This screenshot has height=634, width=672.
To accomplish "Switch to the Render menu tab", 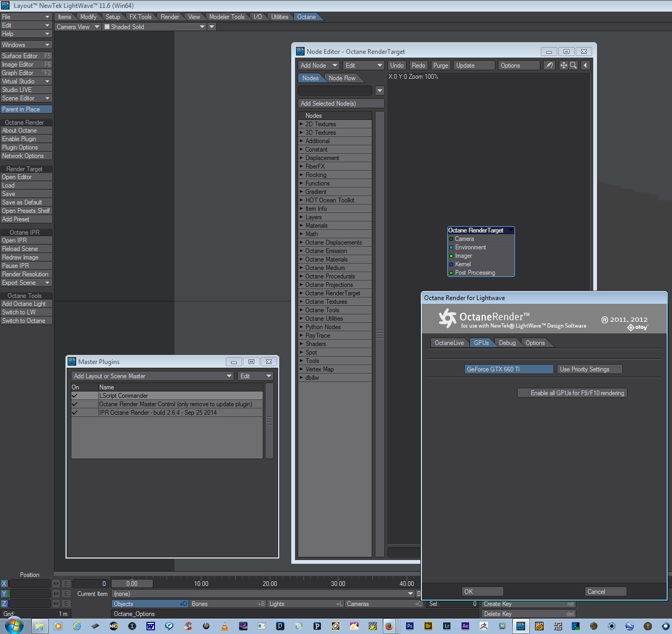I will 170,17.
